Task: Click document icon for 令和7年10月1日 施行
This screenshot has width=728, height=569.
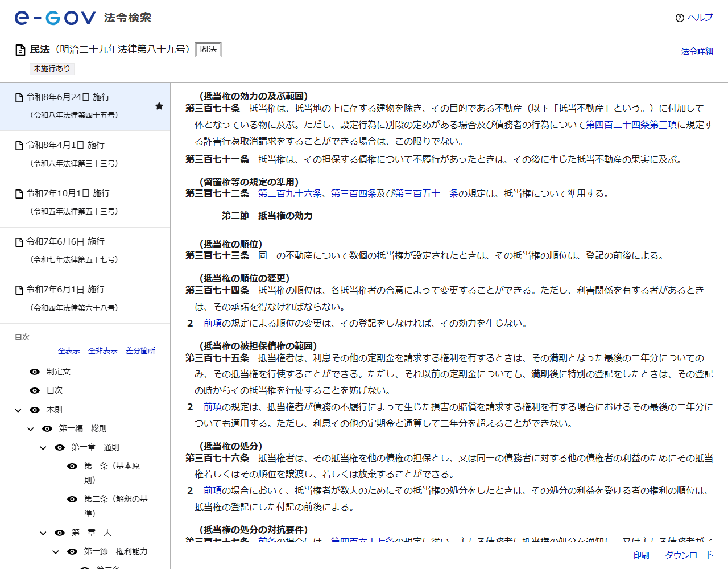Action: point(19,194)
